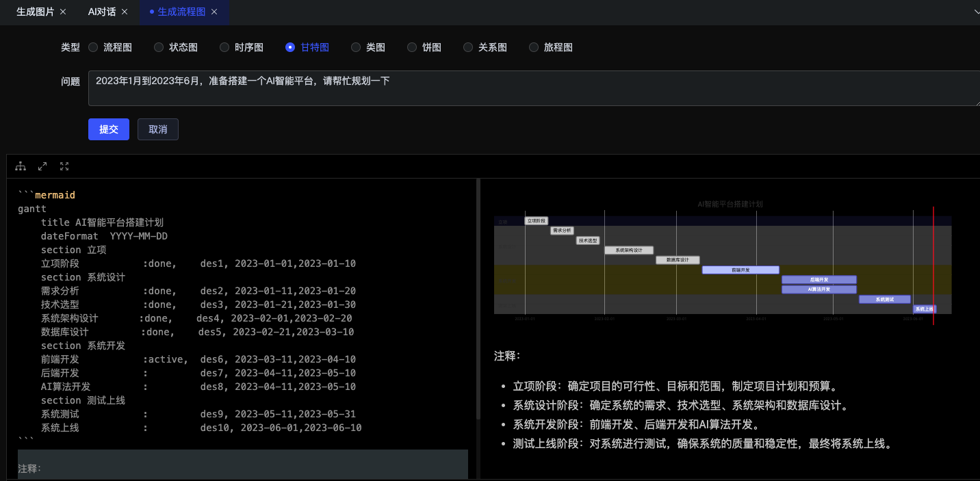980x481 pixels.
Task: Select the 饼图 radio button
Action: 412,47
